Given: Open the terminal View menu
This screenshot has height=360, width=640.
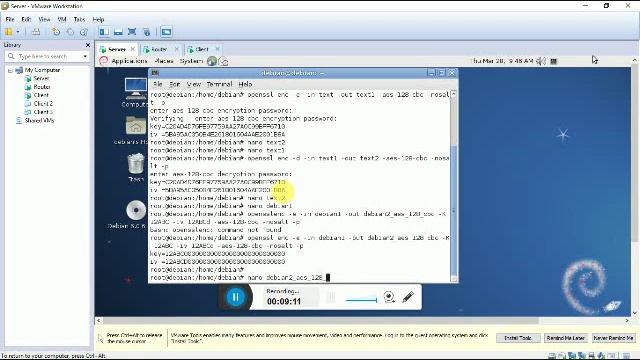Looking at the screenshot, I should click(x=193, y=84).
